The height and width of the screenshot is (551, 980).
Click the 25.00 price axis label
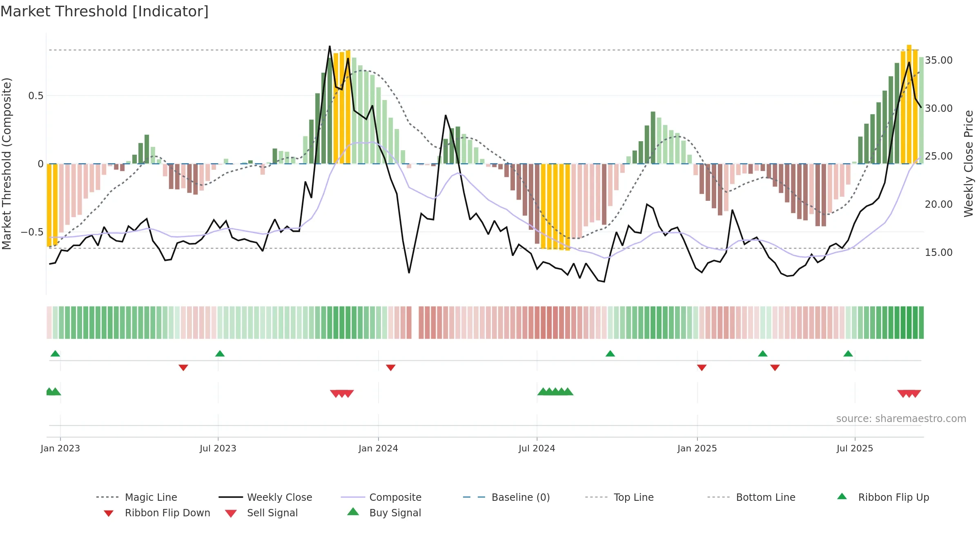point(939,156)
